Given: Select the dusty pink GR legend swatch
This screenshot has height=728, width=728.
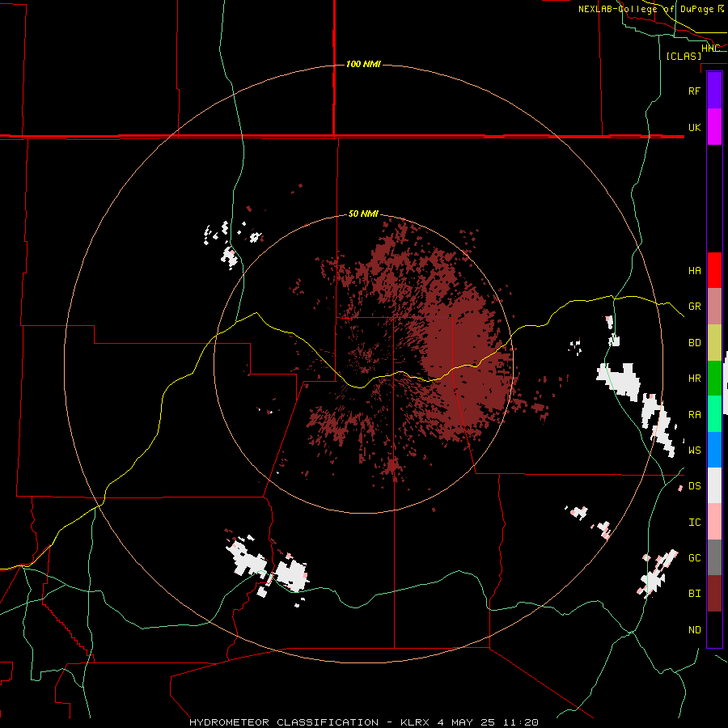Looking at the screenshot, I should (714, 306).
